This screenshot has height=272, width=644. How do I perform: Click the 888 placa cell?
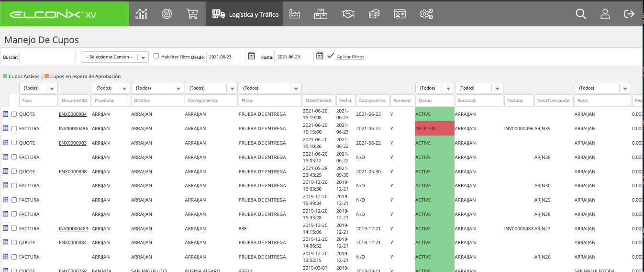click(x=243, y=228)
